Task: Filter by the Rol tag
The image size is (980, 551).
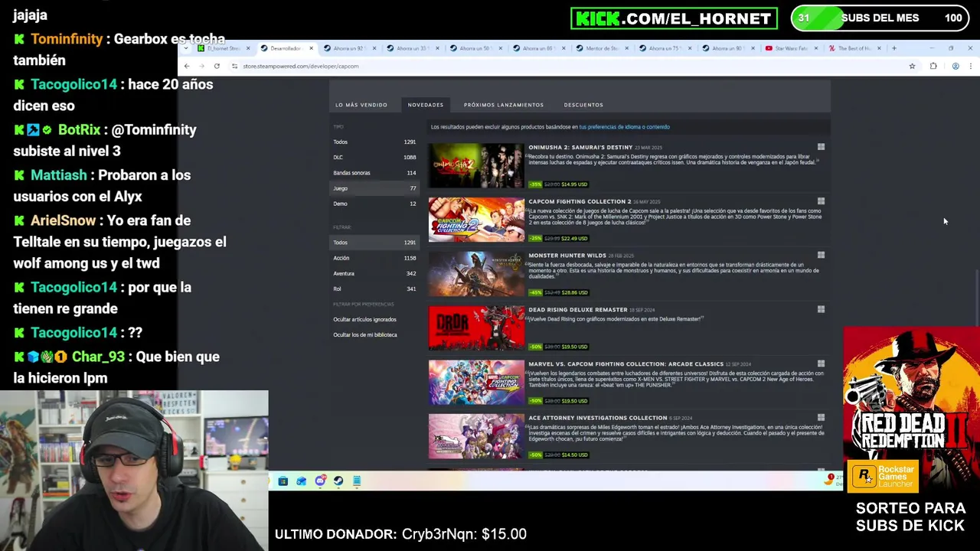Action: point(374,289)
